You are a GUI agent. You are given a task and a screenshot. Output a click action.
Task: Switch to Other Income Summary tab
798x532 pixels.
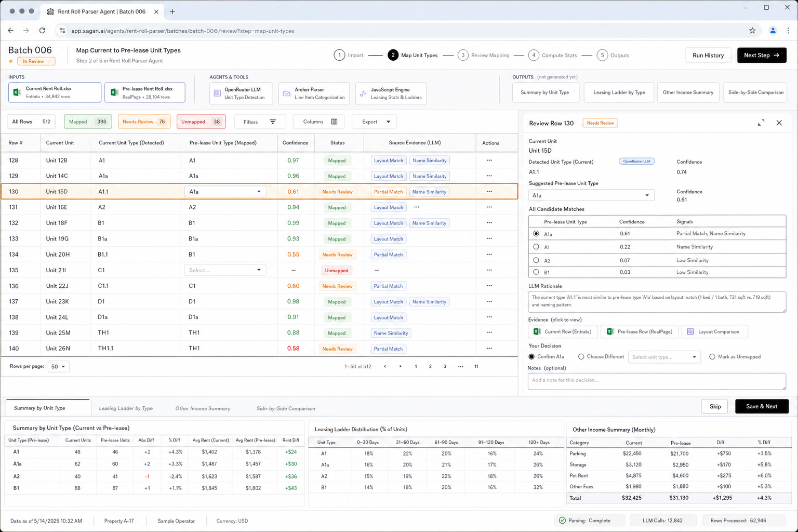pos(203,408)
